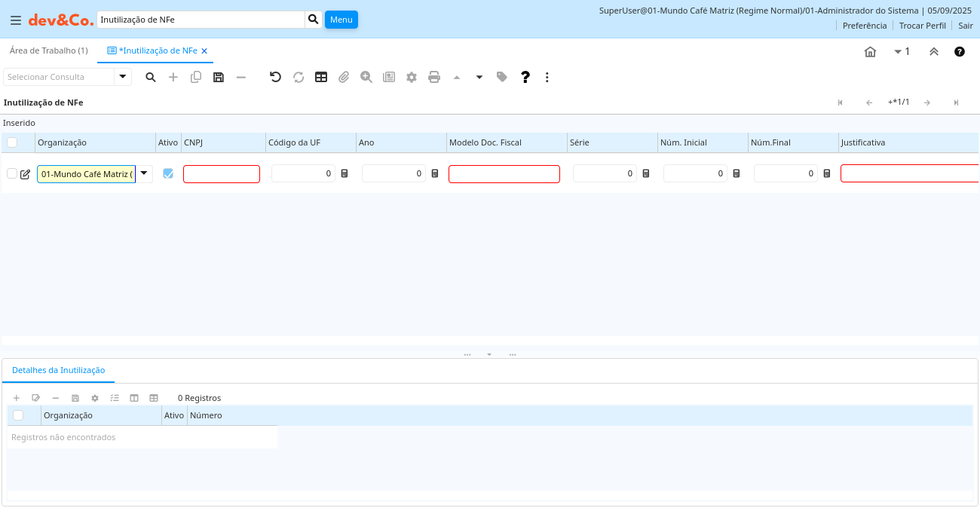Toggle the Ativo checkbox in the row
Image resolution: width=980 pixels, height=508 pixels.
(168, 173)
